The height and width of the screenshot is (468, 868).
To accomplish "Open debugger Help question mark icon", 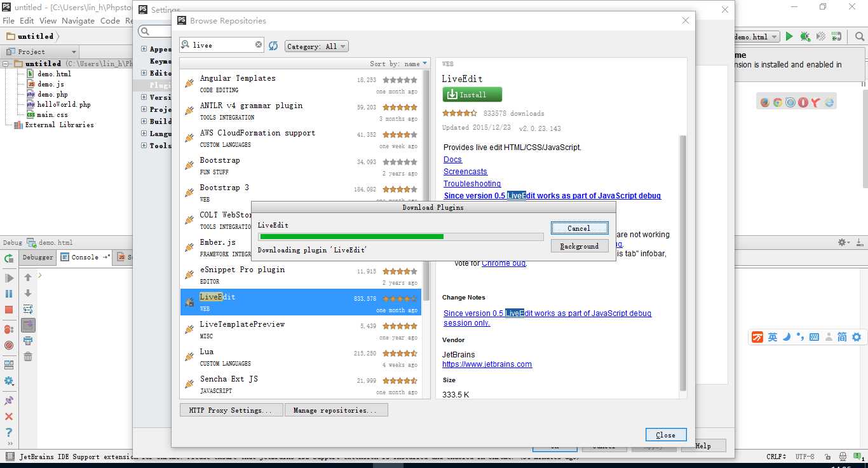I will point(9,432).
